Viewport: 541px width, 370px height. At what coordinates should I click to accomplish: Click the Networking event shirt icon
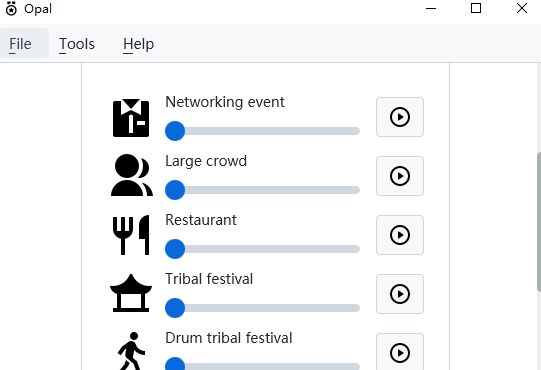coord(131,118)
